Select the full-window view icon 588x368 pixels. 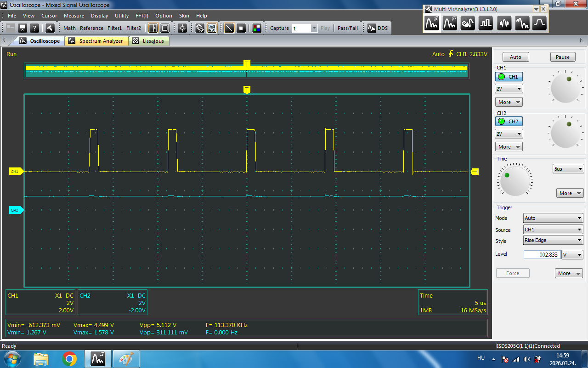(165, 28)
